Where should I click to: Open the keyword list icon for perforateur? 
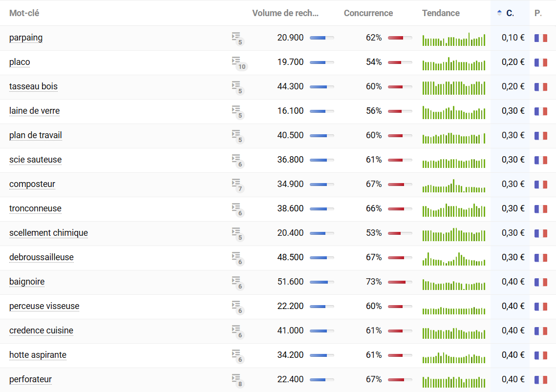click(237, 380)
